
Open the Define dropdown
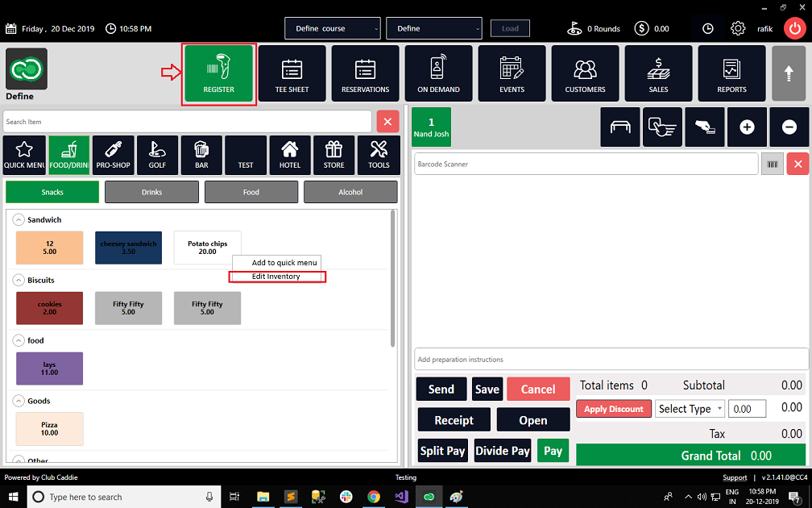click(x=434, y=28)
